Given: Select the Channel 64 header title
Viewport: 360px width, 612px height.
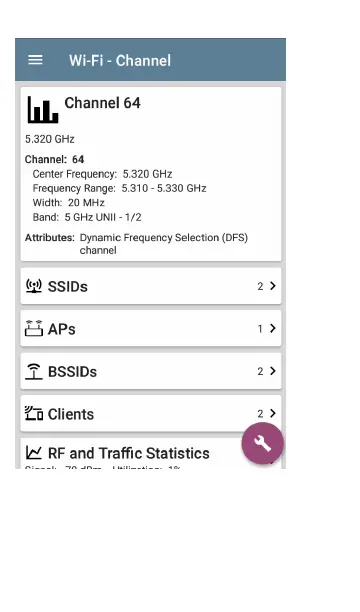Looking at the screenshot, I should [102, 103].
